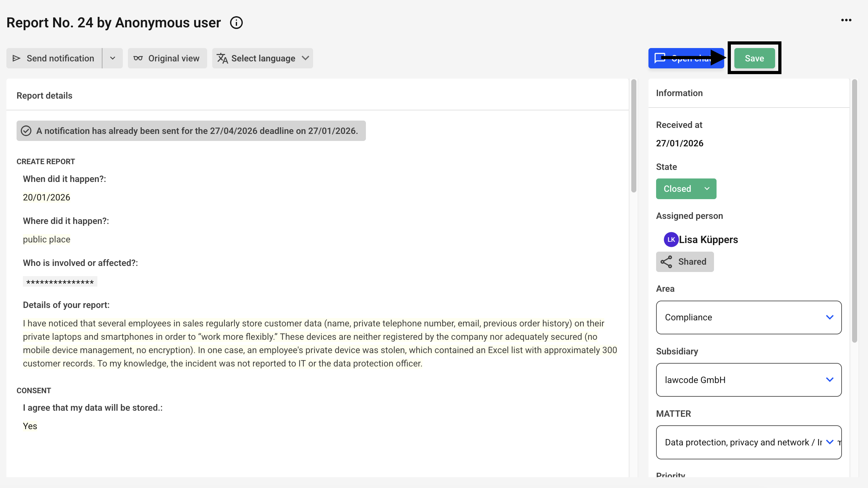Open the Subsidiary lawcode GmbH dropdown
868x488 pixels.
coord(748,380)
